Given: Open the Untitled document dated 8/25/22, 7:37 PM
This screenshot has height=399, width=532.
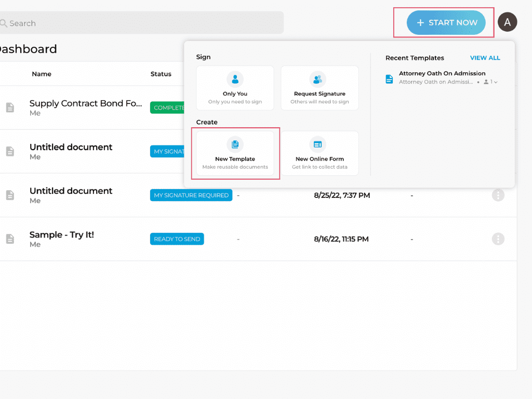Looking at the screenshot, I should (71, 191).
